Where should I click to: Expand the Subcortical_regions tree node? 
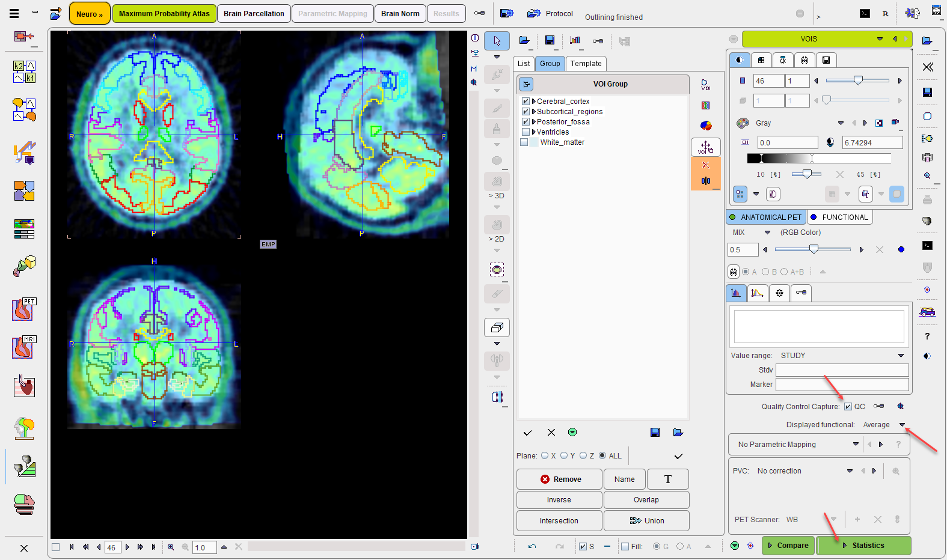tap(534, 112)
